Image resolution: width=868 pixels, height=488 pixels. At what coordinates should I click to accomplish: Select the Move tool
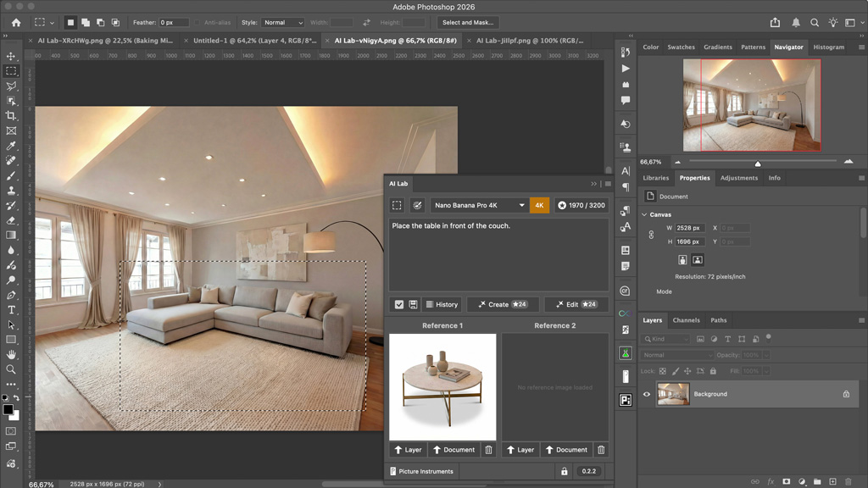(x=11, y=56)
